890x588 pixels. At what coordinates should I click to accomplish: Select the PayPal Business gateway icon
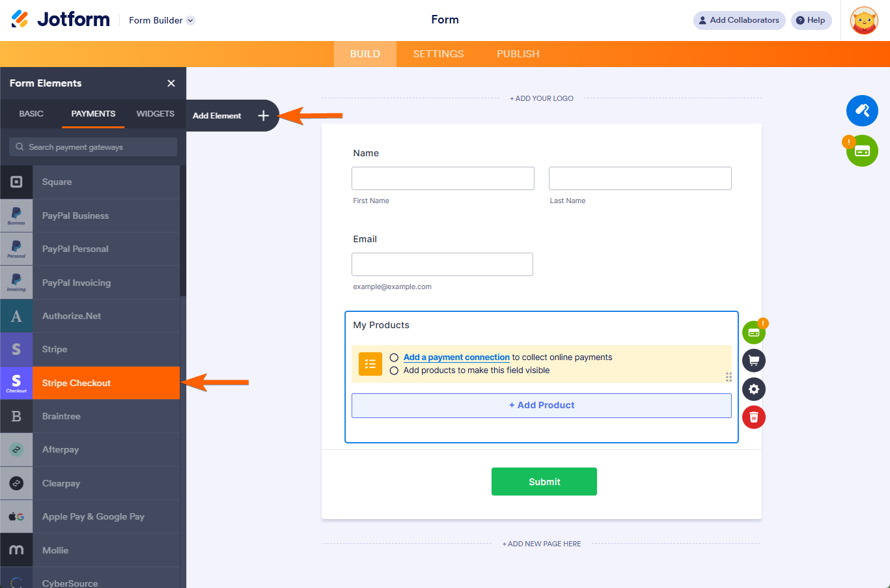16,216
